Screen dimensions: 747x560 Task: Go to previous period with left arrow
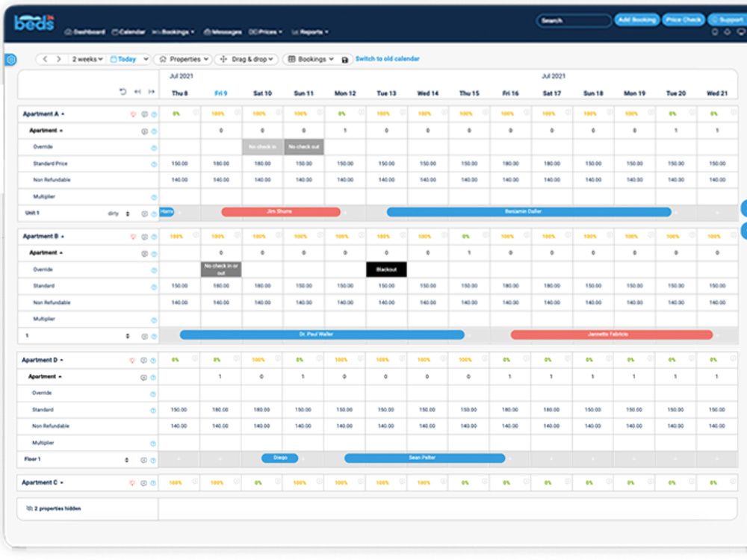46,59
